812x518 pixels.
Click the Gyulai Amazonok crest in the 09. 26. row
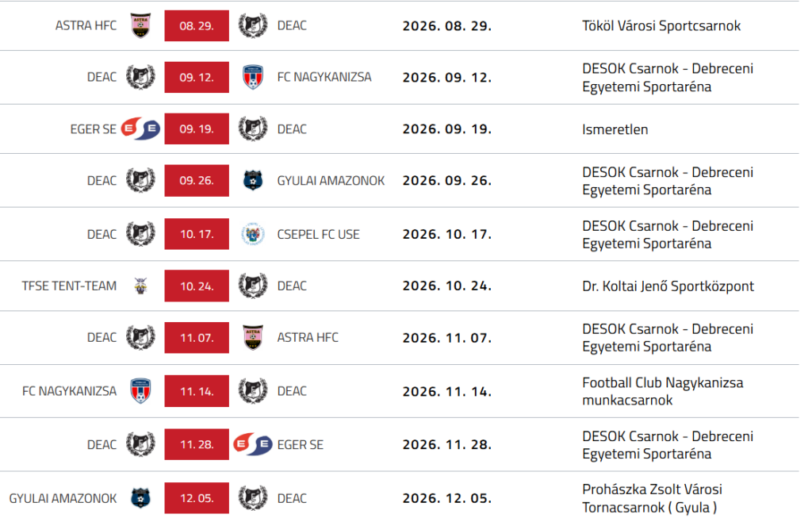[253, 180]
